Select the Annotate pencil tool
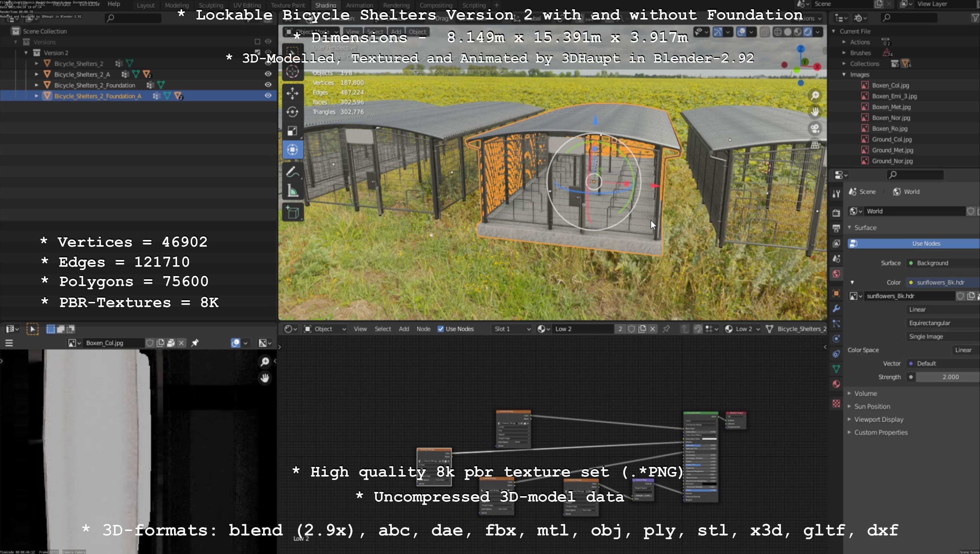Screen dimensions: 980x554 point(292,172)
